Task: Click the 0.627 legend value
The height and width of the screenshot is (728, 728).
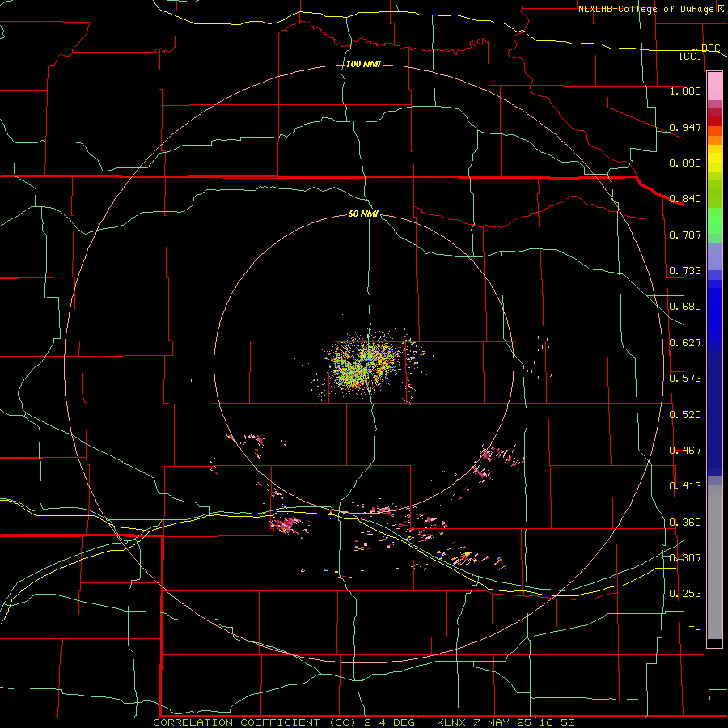Action: pos(685,343)
